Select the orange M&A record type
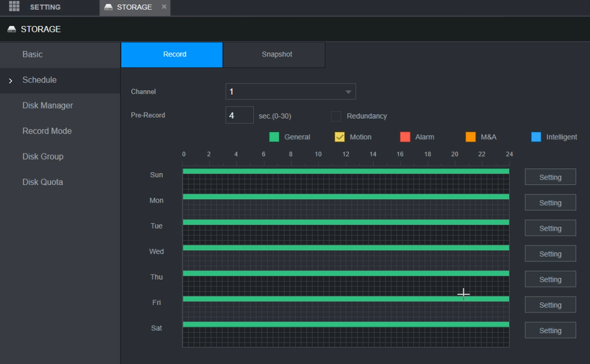The height and width of the screenshot is (364, 590). tap(471, 137)
